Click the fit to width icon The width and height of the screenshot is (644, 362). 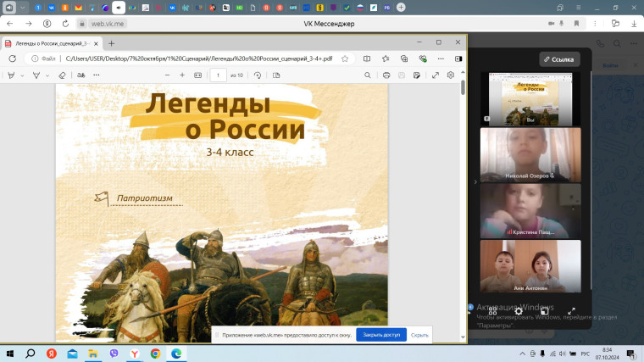[x=198, y=75]
